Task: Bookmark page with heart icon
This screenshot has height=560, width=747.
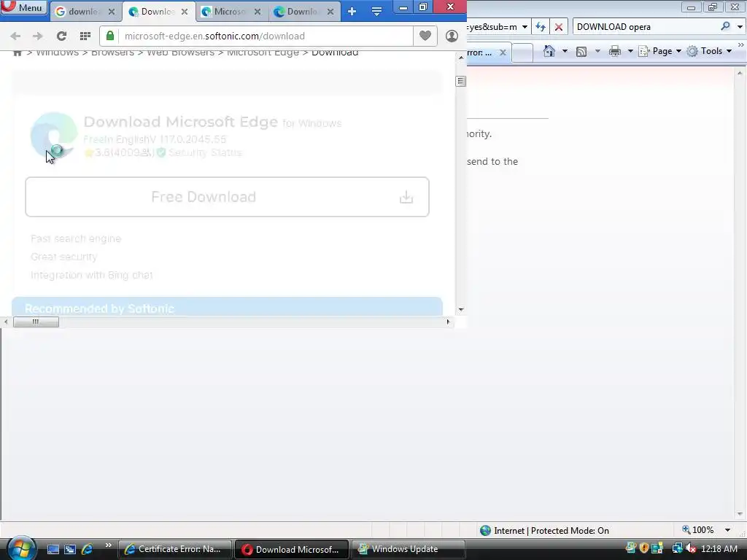Action: (x=425, y=36)
